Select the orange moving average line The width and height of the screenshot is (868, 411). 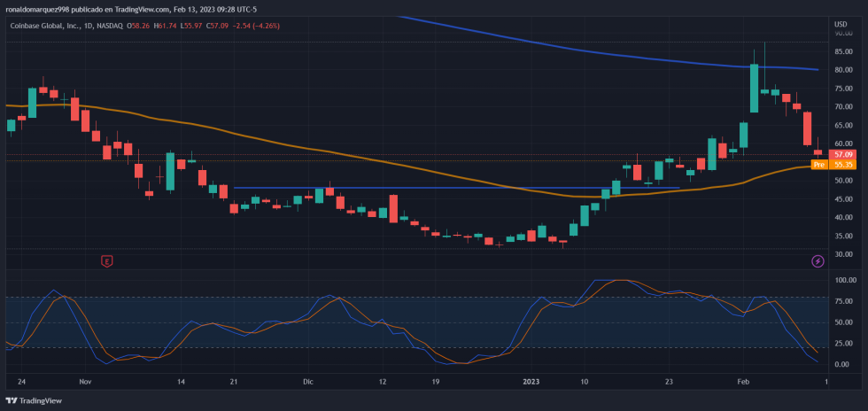[266, 137]
